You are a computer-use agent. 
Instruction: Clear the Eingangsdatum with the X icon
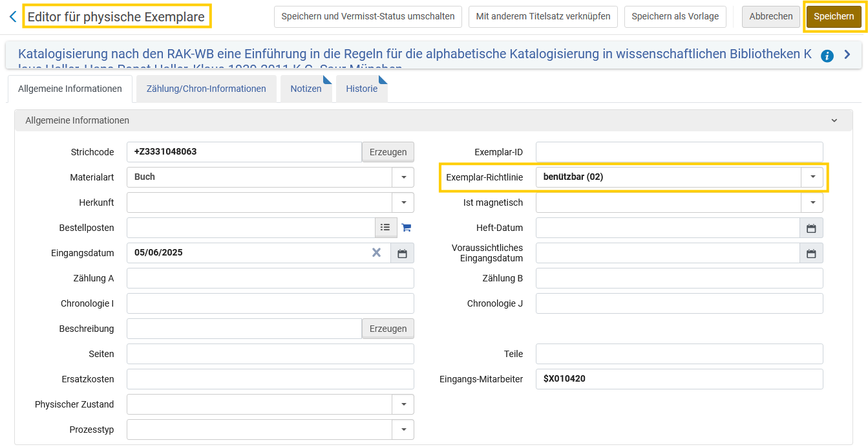(x=376, y=252)
